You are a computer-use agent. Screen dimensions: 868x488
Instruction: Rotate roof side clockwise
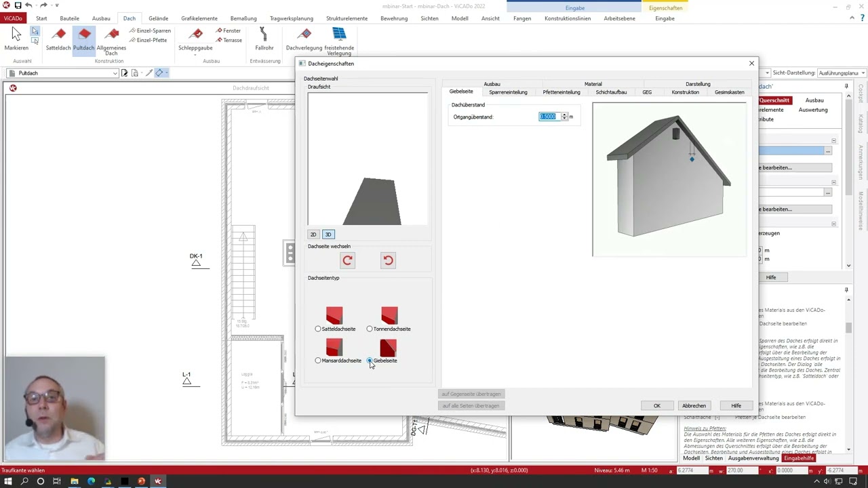(x=347, y=260)
